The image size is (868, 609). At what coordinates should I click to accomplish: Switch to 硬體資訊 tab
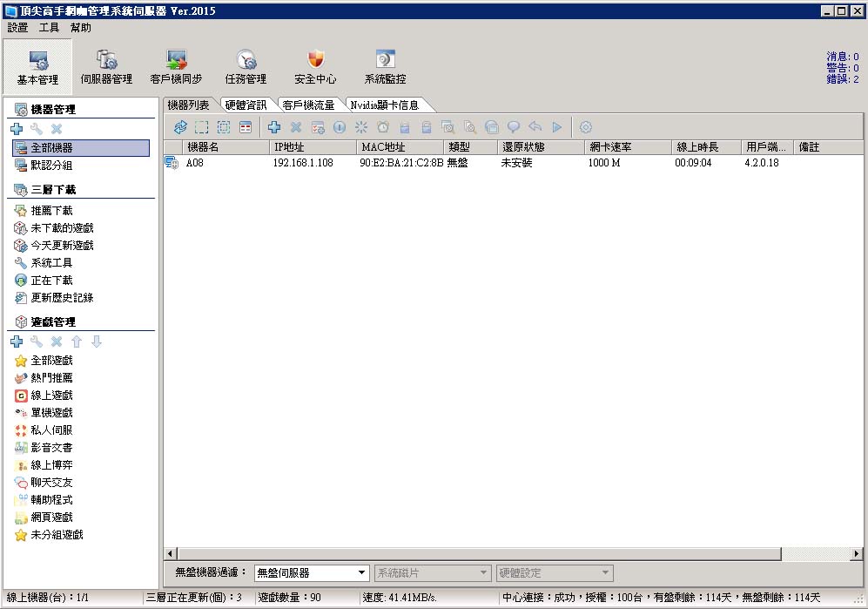(246, 105)
